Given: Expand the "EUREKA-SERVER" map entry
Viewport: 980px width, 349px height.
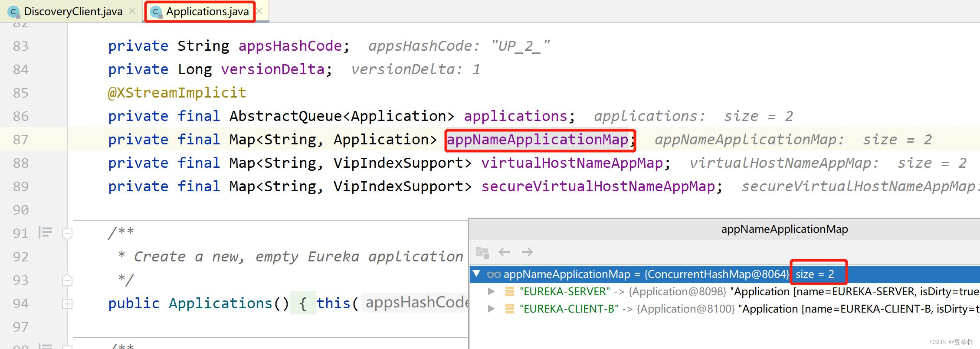Looking at the screenshot, I should [x=491, y=291].
